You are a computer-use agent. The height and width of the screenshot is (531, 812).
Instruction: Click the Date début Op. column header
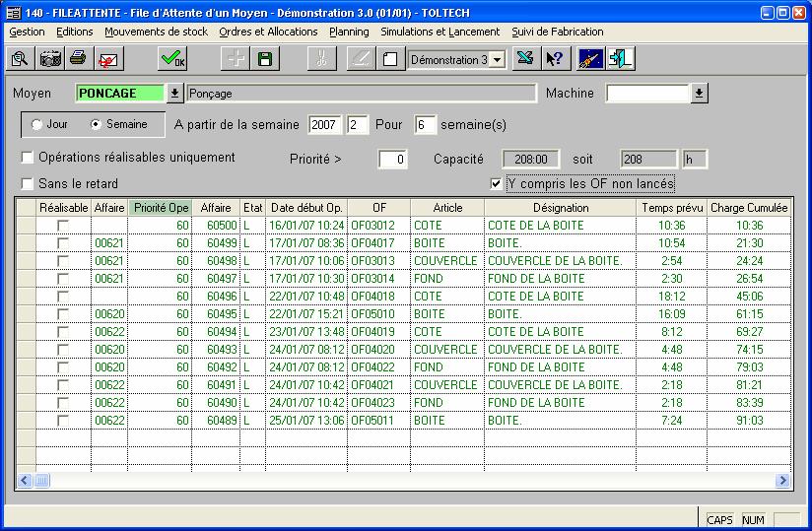306,208
